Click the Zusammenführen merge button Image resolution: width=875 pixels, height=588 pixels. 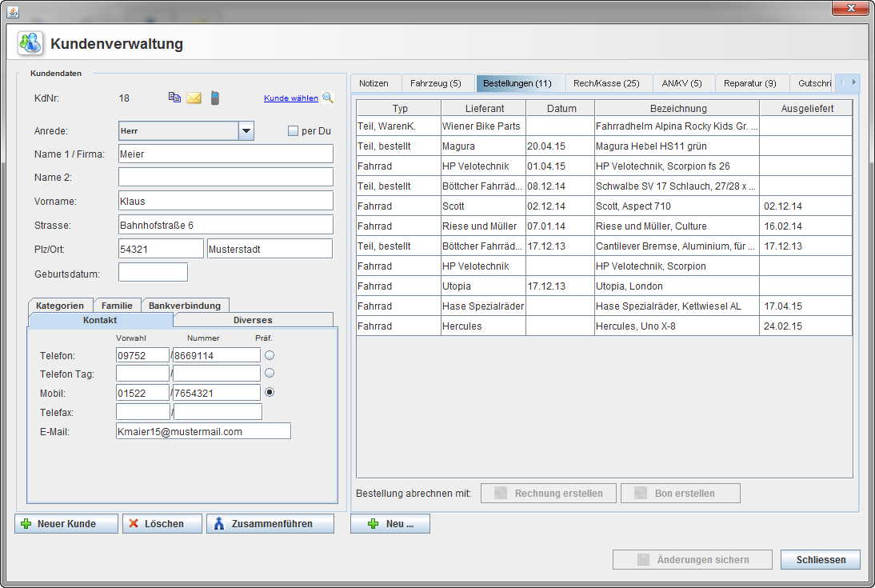pos(270,524)
